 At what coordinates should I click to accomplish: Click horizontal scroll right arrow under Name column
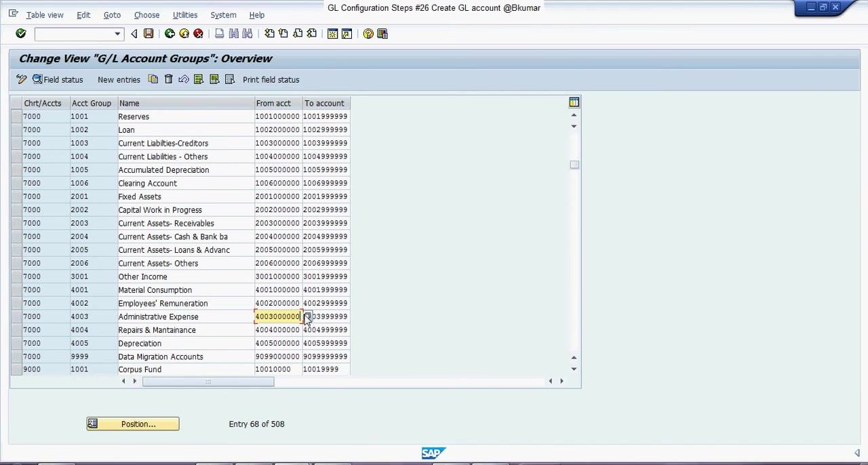tap(134, 381)
